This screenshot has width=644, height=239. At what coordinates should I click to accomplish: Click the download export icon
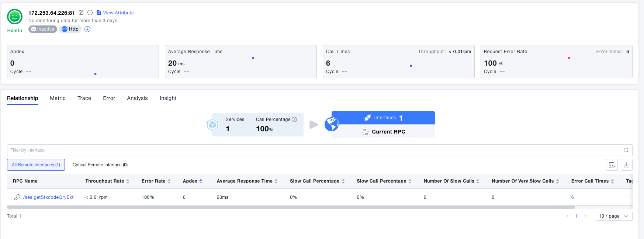tap(626, 165)
